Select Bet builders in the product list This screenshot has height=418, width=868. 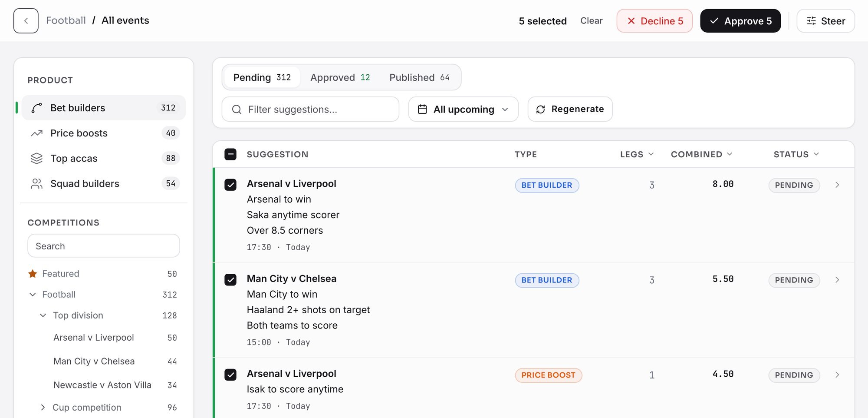click(x=104, y=108)
